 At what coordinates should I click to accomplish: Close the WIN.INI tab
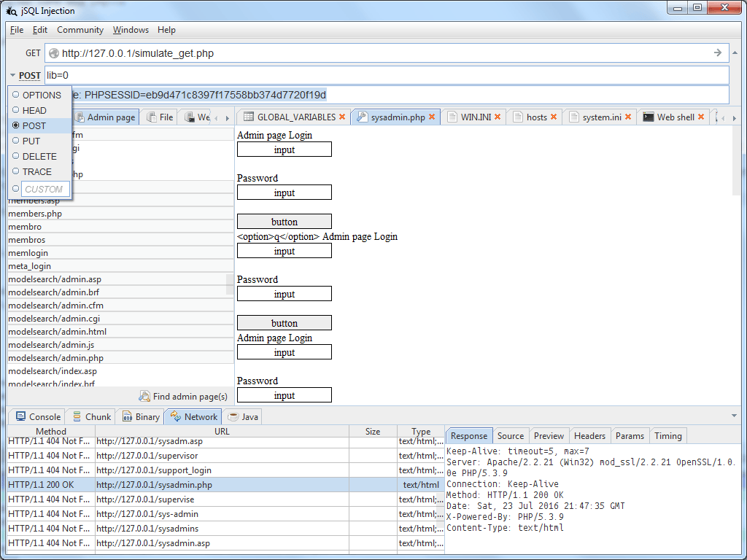[x=497, y=116]
